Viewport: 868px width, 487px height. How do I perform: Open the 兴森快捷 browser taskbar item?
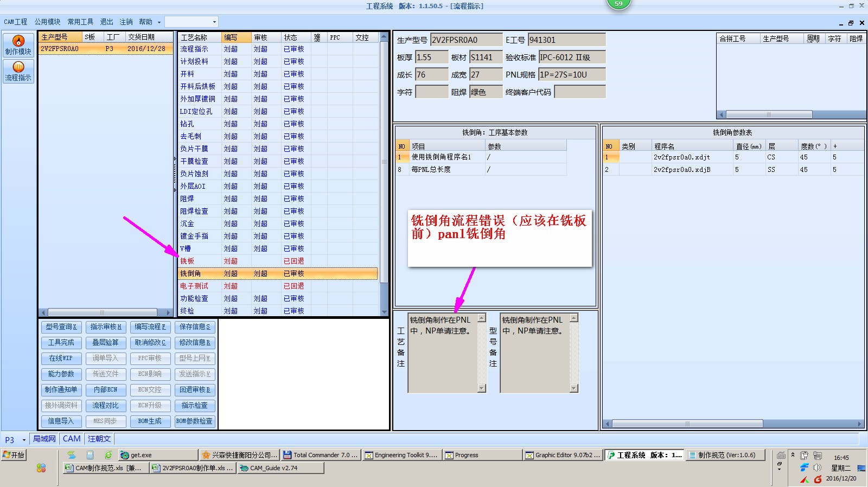(x=240, y=455)
